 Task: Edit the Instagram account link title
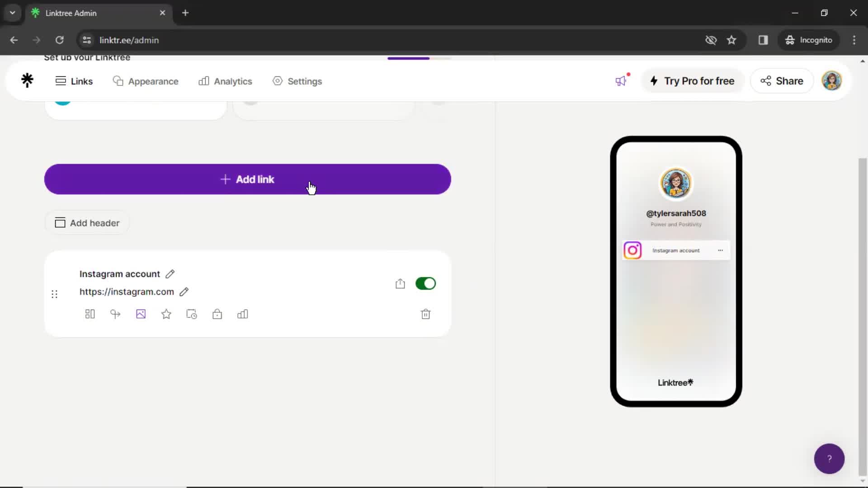170,273
